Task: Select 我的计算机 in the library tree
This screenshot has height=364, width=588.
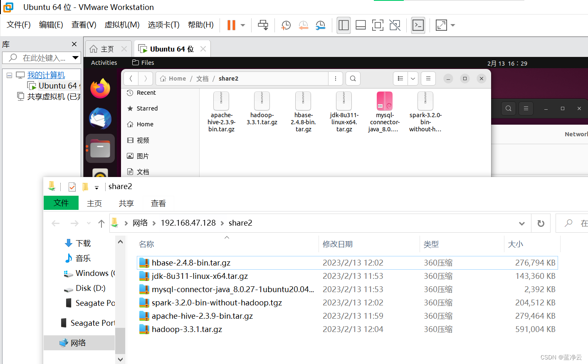Action: coord(46,75)
